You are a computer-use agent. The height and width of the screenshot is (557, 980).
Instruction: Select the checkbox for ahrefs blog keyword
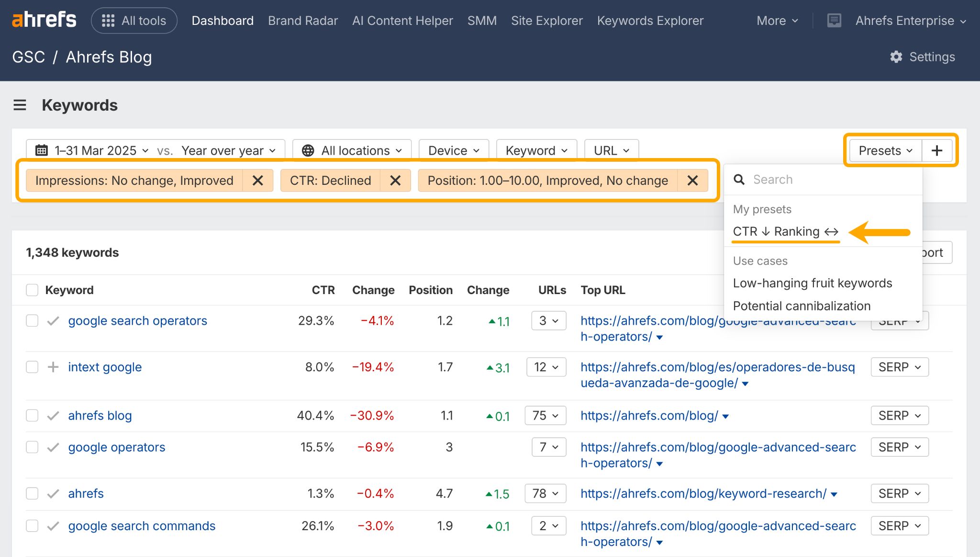click(x=32, y=415)
